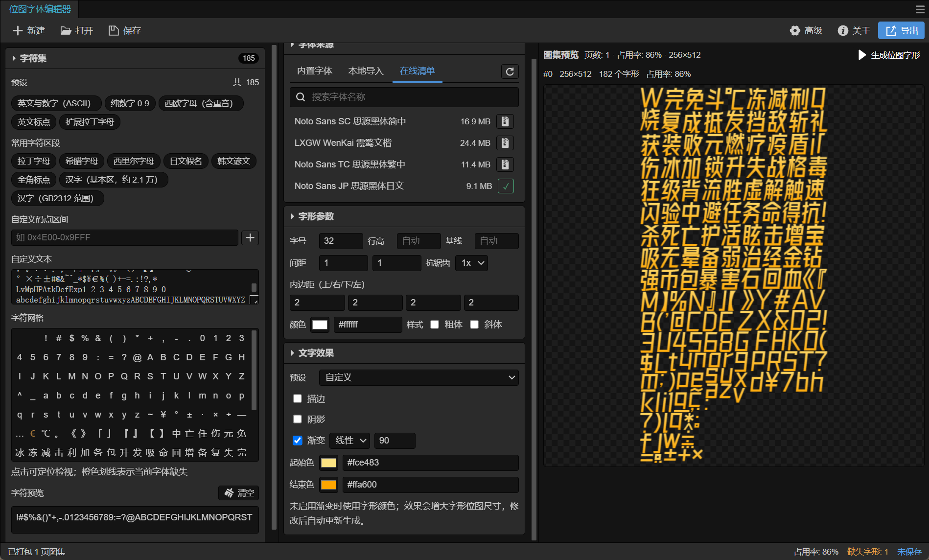Open the gradient start color swatch
Viewport: 929px width, 560px height.
(328, 463)
